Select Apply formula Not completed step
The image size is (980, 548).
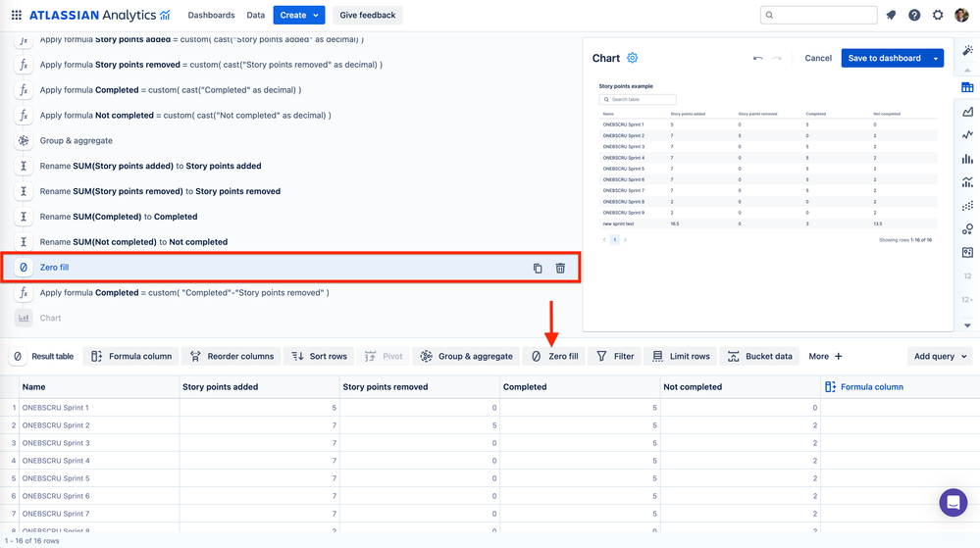click(185, 115)
